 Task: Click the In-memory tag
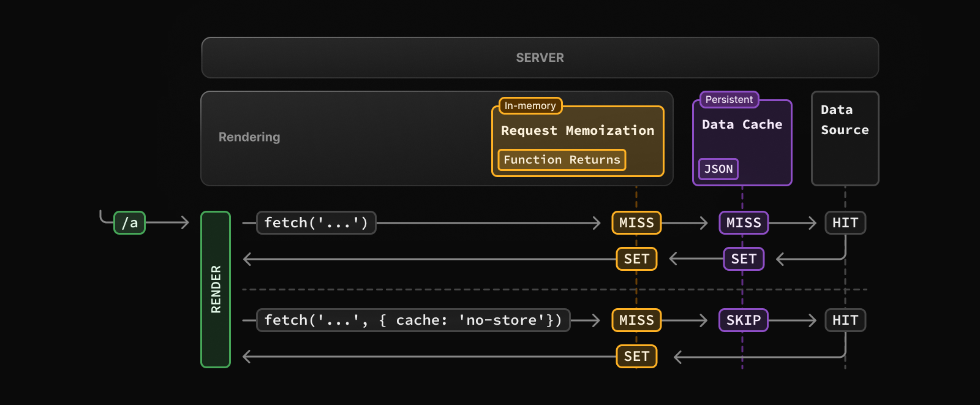530,105
